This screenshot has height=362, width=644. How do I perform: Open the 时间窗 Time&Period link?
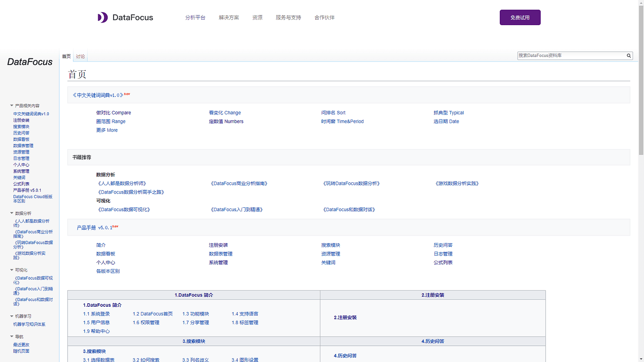[343, 122]
